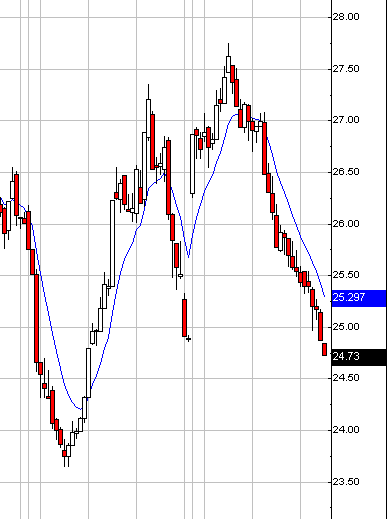Click the 27.00 price axis label
Viewport: 387px width, 519px height.
[346, 120]
